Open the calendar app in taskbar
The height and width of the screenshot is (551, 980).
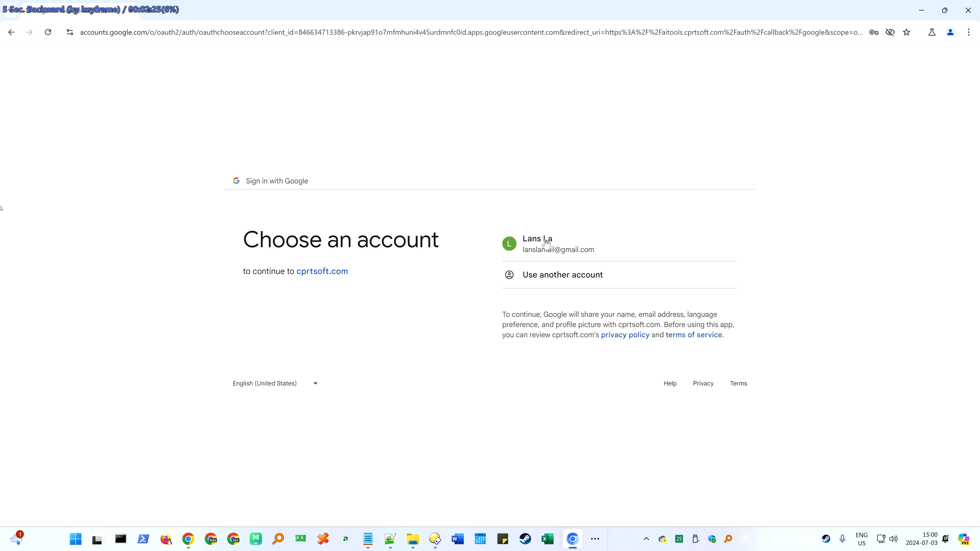coord(480,539)
